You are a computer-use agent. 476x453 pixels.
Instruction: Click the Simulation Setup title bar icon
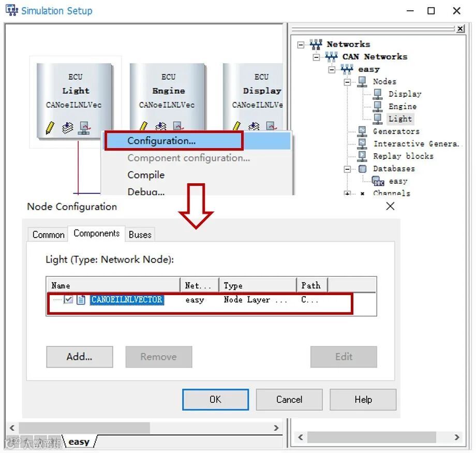(x=12, y=10)
